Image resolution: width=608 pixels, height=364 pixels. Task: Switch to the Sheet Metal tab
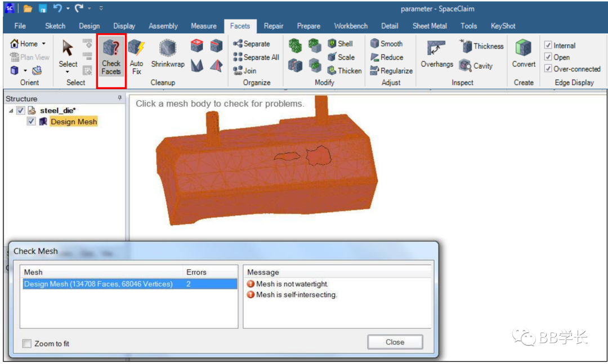pyautogui.click(x=429, y=26)
